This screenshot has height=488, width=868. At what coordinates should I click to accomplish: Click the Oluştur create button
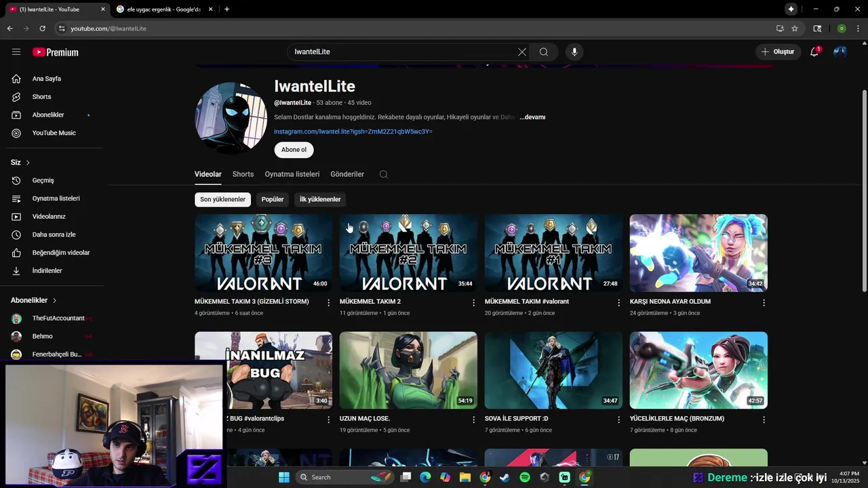pyautogui.click(x=777, y=52)
